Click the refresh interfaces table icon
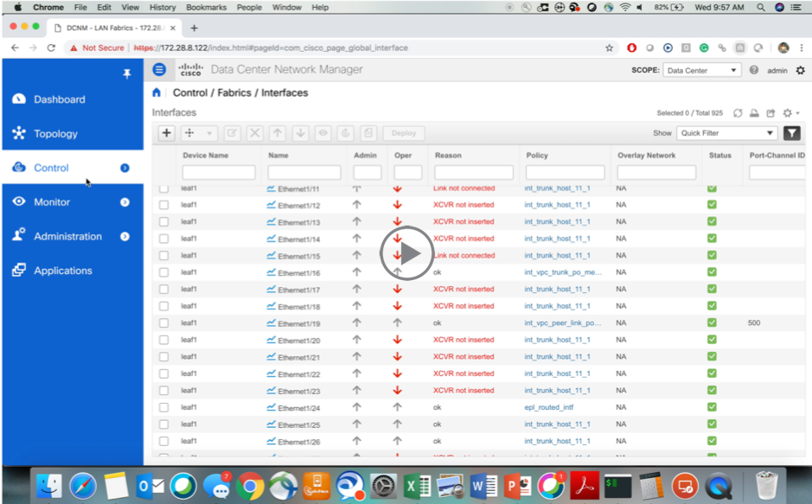Viewport: 812px width, 504px height. tap(738, 113)
